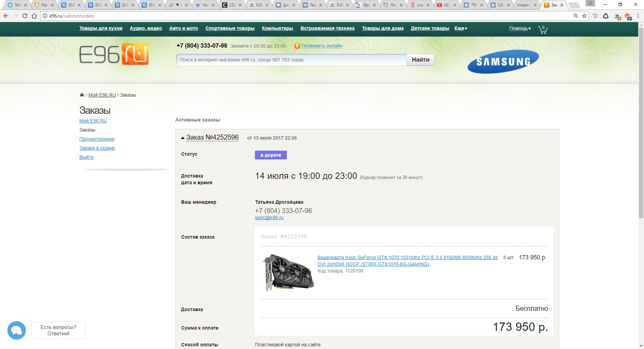Open the history clock extension icon
Screen dimensions: 644x349
(595, 16)
